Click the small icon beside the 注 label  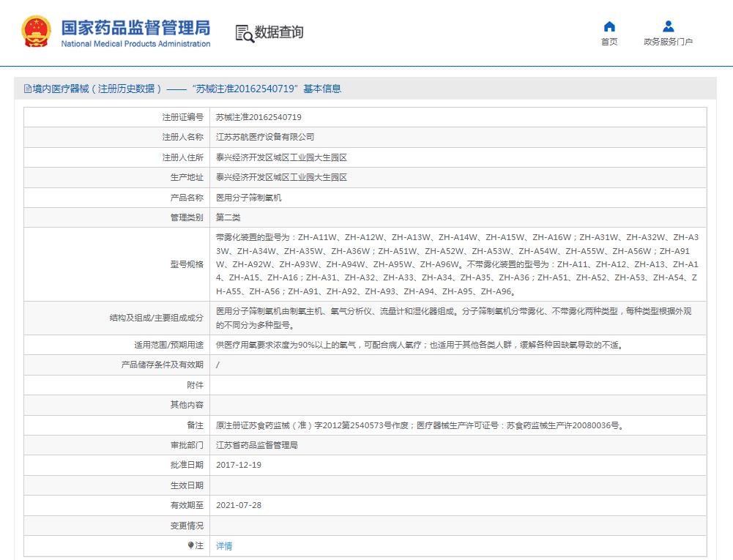click(x=191, y=545)
